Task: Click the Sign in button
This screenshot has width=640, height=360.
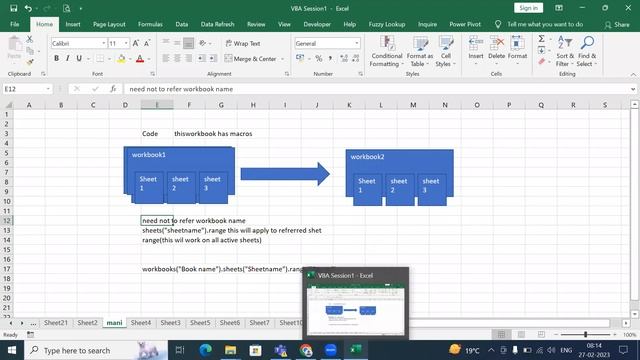Action: pyautogui.click(x=528, y=8)
